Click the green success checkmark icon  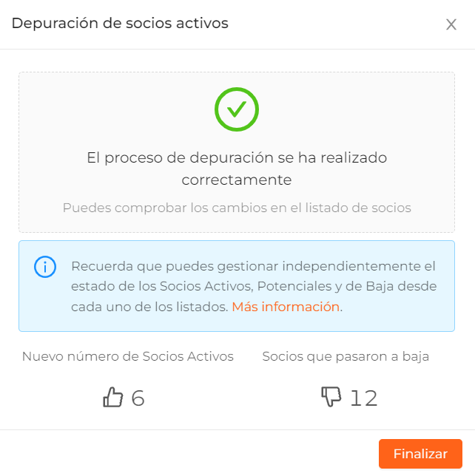[237, 109]
